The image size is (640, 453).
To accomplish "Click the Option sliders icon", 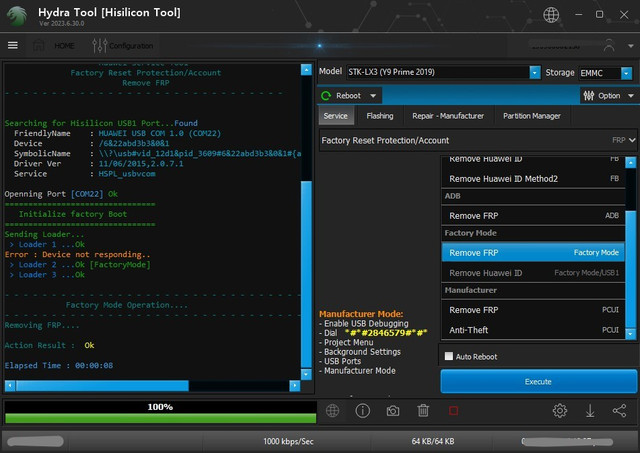I will [589, 95].
